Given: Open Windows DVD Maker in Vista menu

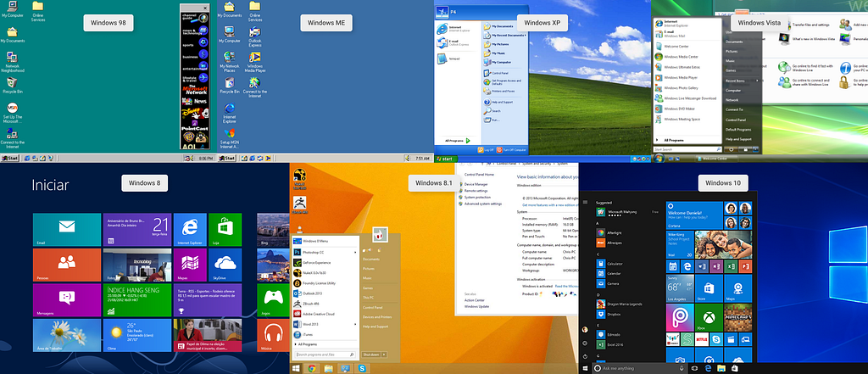Looking at the screenshot, I should coord(676,109).
